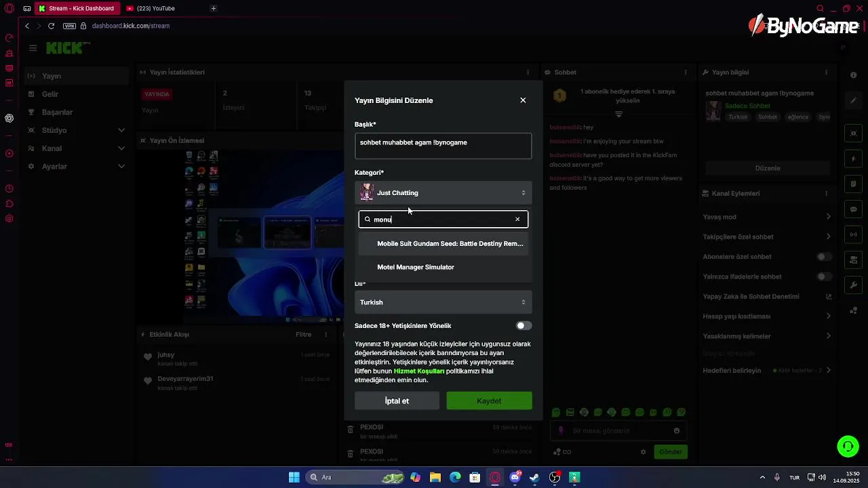Viewport: 868px width, 488px height.
Task: Toggle Sadece 18+ Yetişkinlere Yönelik switch
Action: [x=524, y=326]
